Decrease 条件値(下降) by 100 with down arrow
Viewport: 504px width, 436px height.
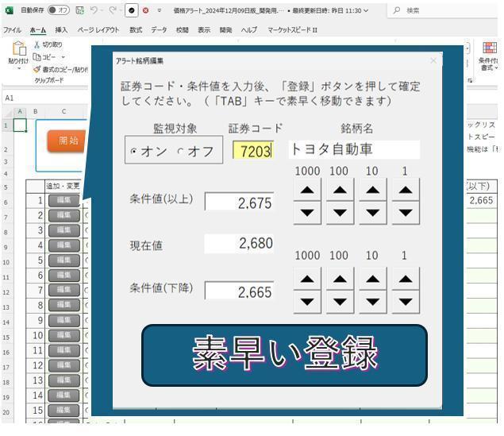click(x=340, y=302)
